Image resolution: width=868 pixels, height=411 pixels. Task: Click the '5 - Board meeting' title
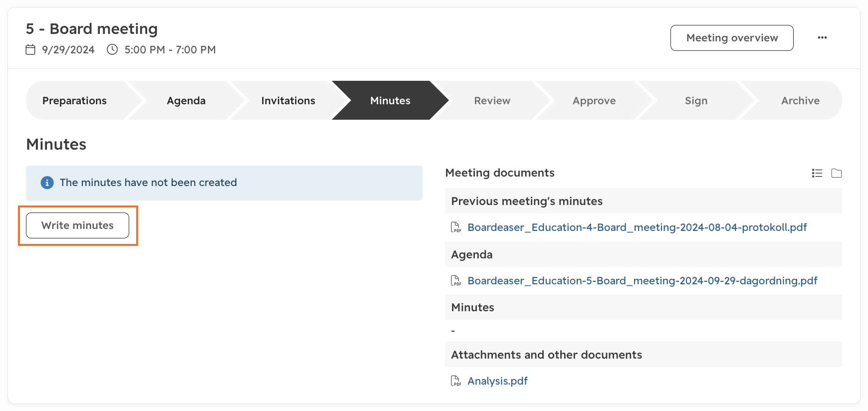pos(92,29)
